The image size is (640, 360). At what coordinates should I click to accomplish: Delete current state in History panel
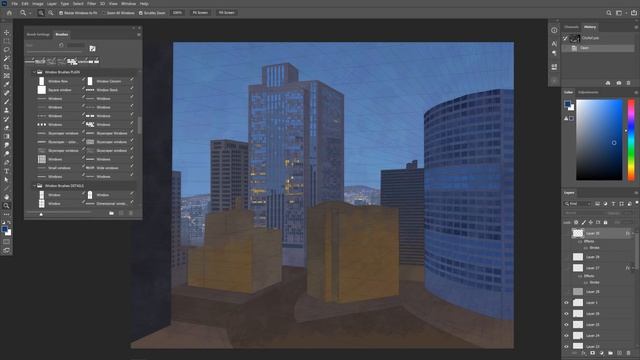[x=628, y=83]
